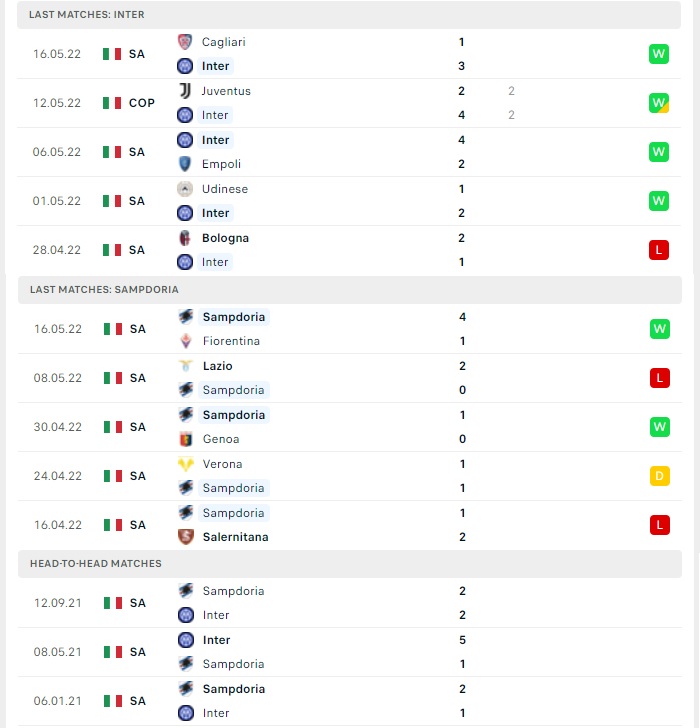Click the Verona club logo
Viewport: 700px width, 728px height.
point(186,464)
